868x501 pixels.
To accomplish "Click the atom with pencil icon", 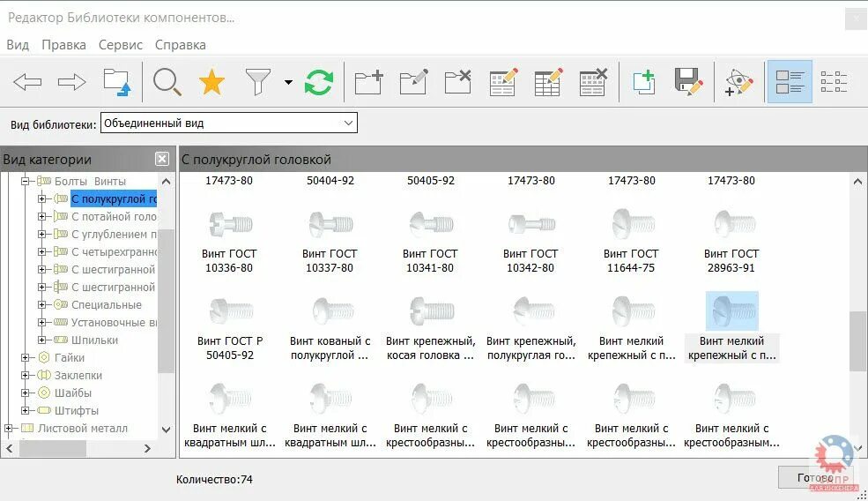I will (739, 82).
